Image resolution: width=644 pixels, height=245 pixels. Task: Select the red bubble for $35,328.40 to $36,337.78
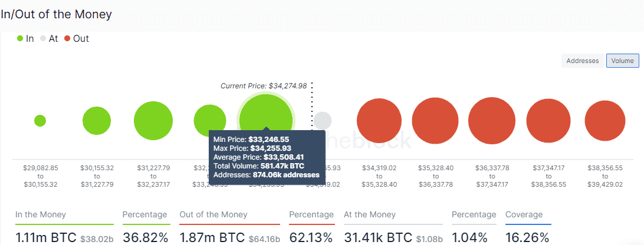point(435,121)
